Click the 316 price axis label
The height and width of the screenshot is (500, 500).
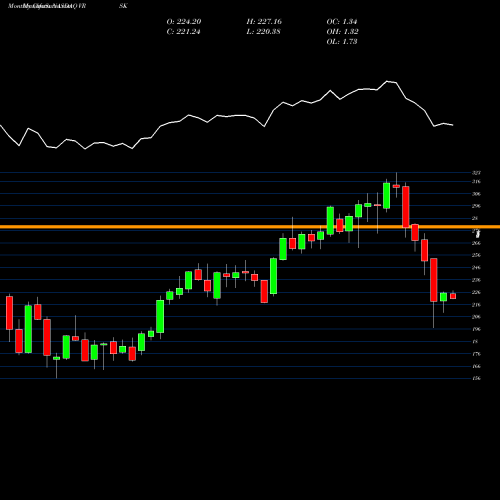coord(476,182)
